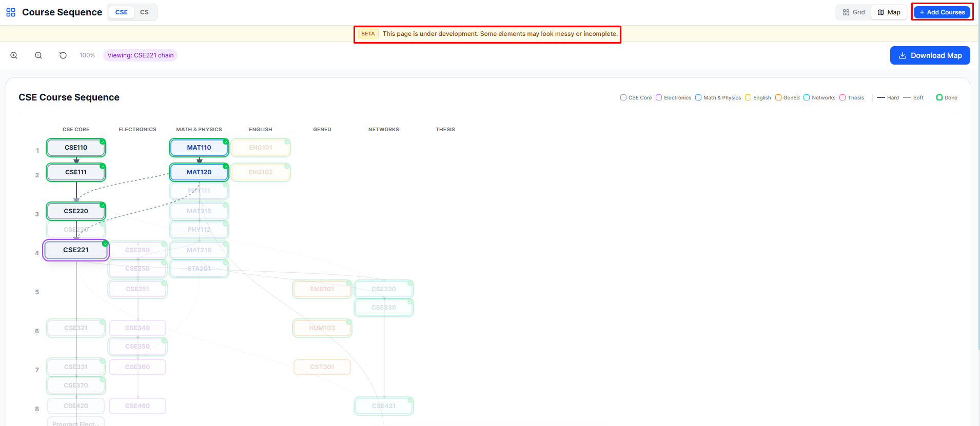
Task: Switch to the CS program tab
Action: [144, 12]
